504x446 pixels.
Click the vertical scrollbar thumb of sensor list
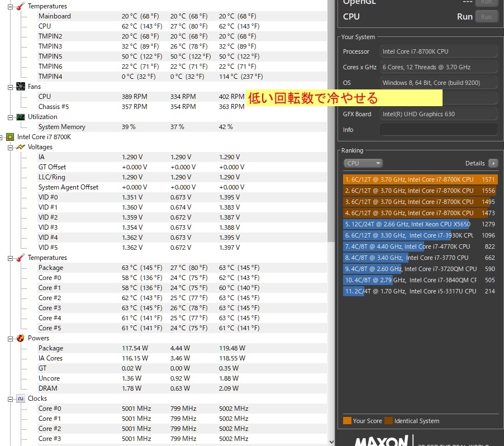click(331, 121)
